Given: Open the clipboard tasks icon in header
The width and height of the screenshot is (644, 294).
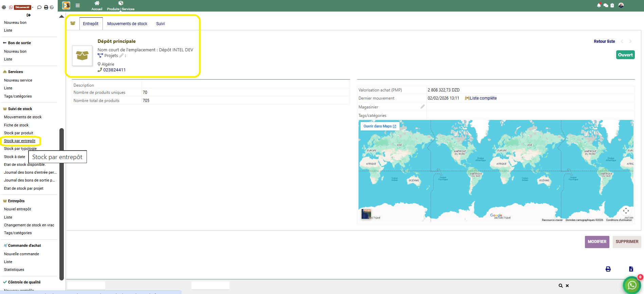Looking at the screenshot, I should click(612, 5).
